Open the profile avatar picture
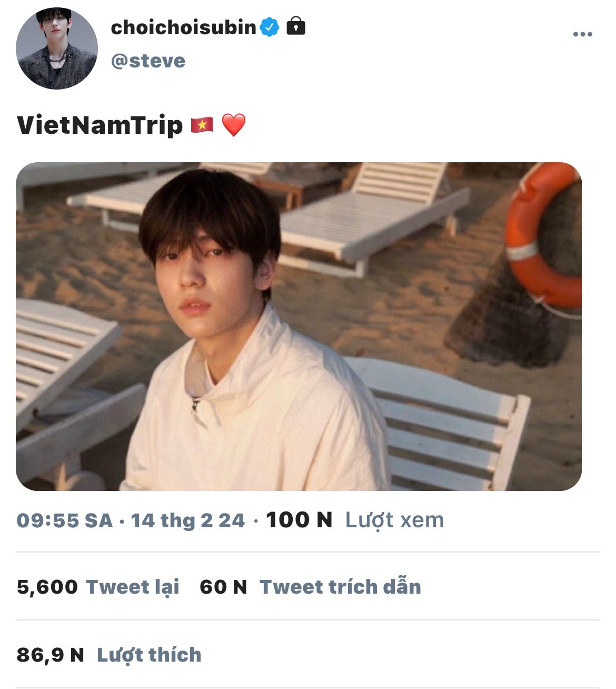This screenshot has height=689, width=616. click(x=57, y=48)
